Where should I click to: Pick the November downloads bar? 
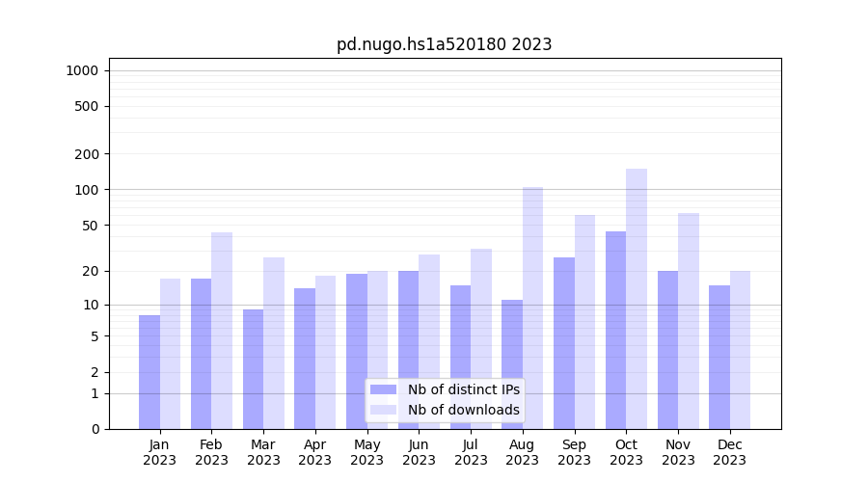coord(689,321)
